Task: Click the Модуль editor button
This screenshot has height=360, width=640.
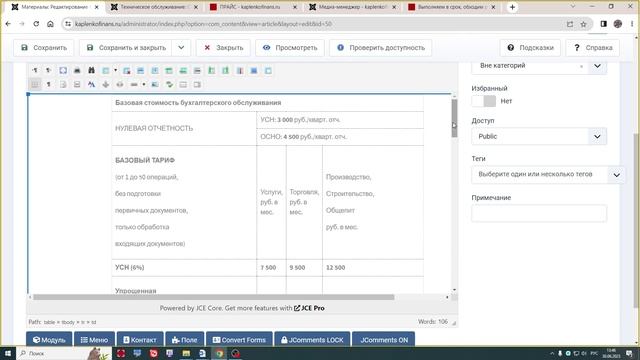Action: [x=49, y=340]
